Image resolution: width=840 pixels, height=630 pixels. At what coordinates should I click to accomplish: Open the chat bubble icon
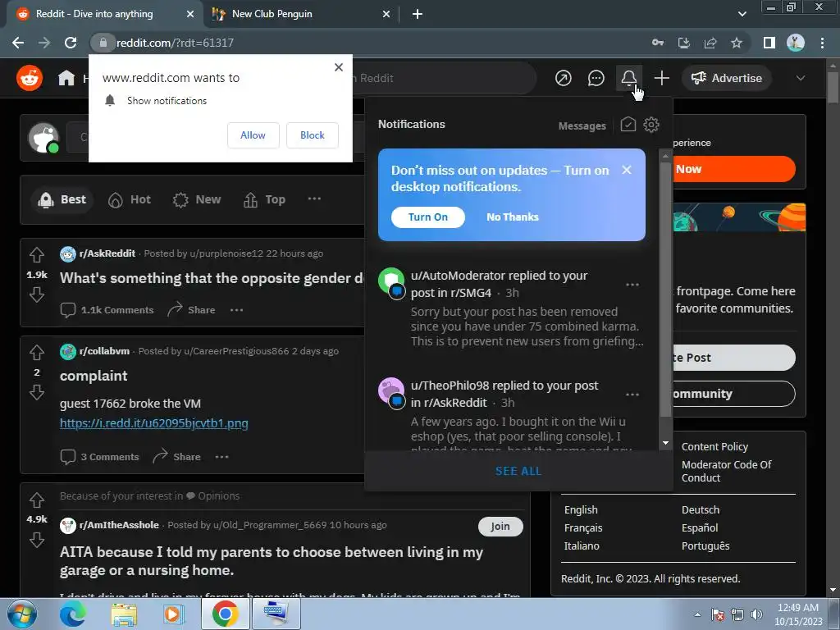click(x=596, y=78)
